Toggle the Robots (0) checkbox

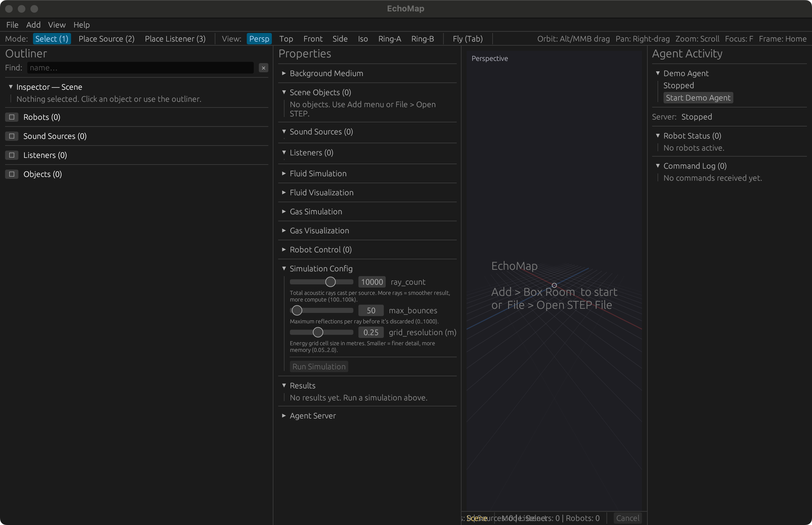click(x=12, y=117)
